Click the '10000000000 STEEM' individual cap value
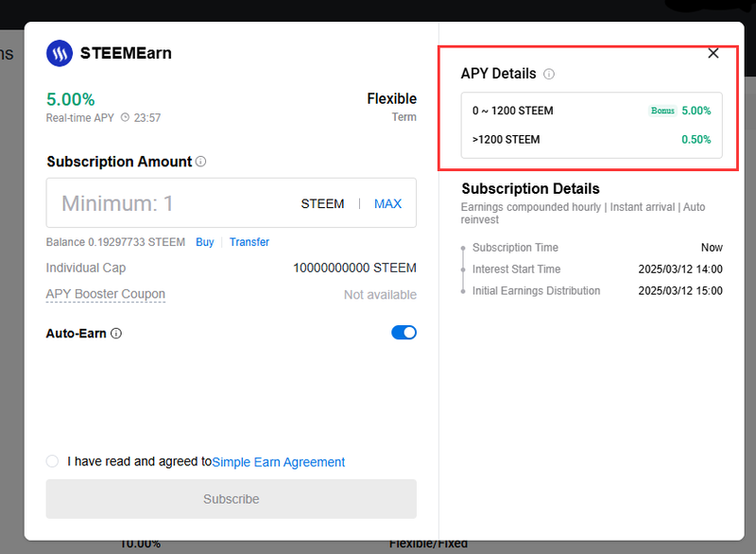The width and height of the screenshot is (756, 554). tap(354, 268)
